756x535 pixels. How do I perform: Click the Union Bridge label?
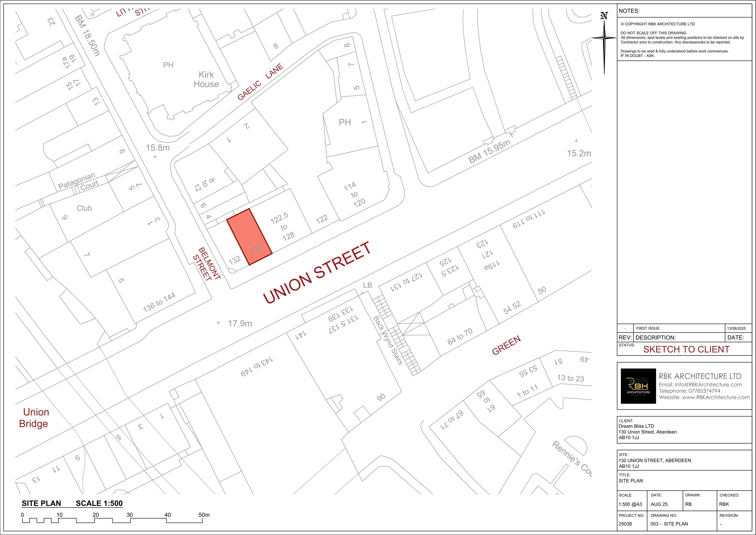(x=34, y=418)
